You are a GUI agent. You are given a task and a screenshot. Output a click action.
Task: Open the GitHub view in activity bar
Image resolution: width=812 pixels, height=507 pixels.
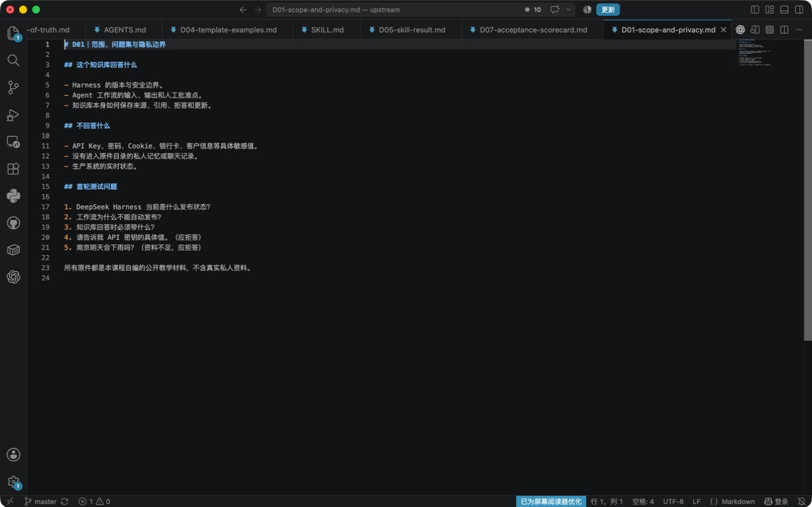(x=13, y=222)
